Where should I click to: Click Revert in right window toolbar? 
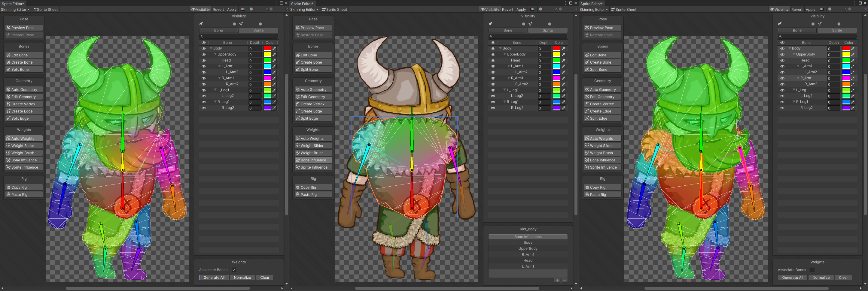point(797,9)
